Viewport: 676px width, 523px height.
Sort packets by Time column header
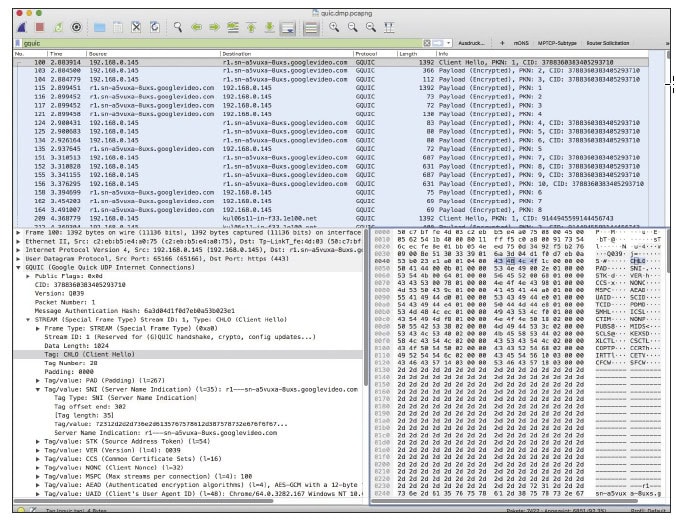(56, 53)
